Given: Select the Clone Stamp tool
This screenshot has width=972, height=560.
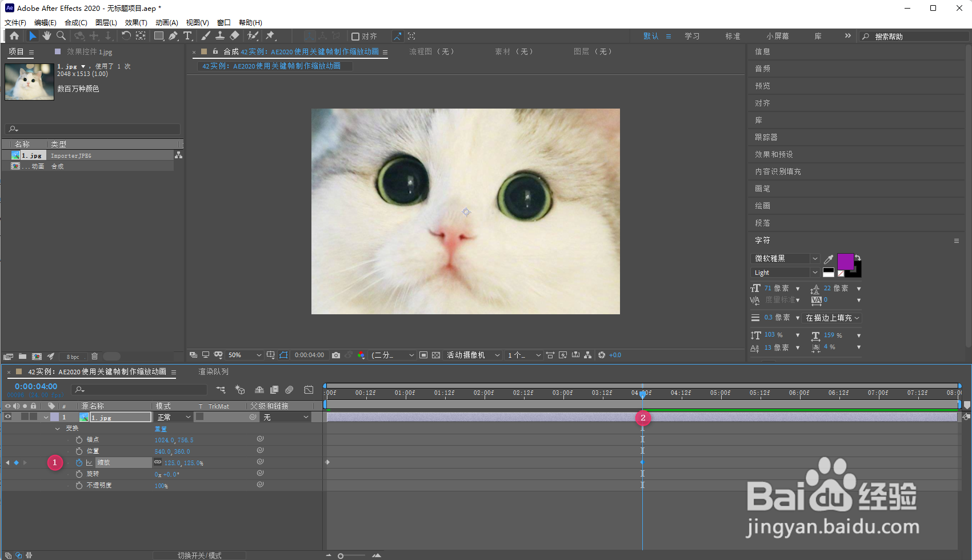Looking at the screenshot, I should click(x=220, y=36).
